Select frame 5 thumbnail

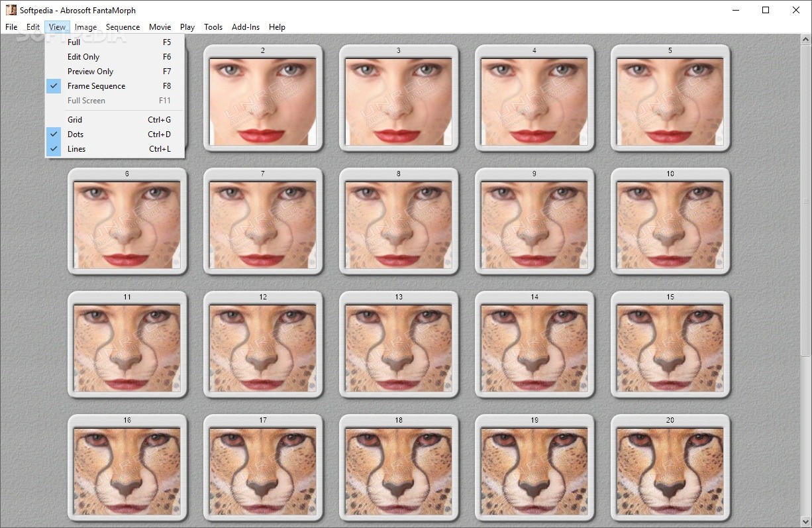coord(670,98)
